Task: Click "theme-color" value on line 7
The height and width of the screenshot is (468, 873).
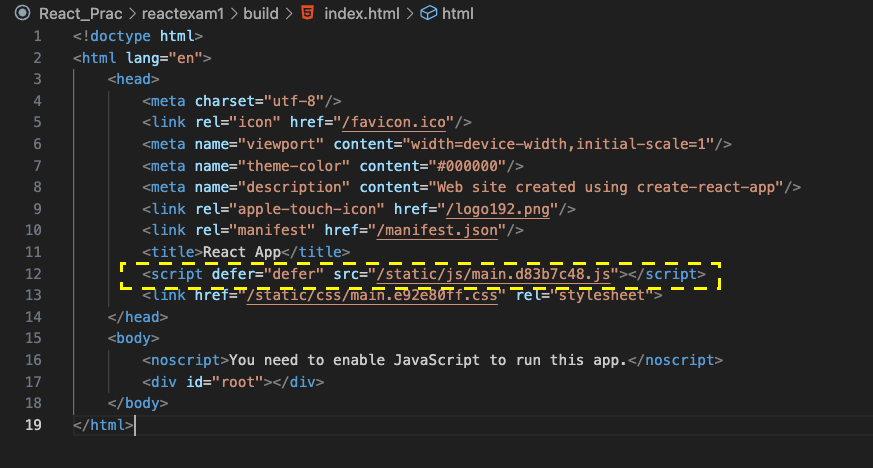Action: [x=293, y=166]
